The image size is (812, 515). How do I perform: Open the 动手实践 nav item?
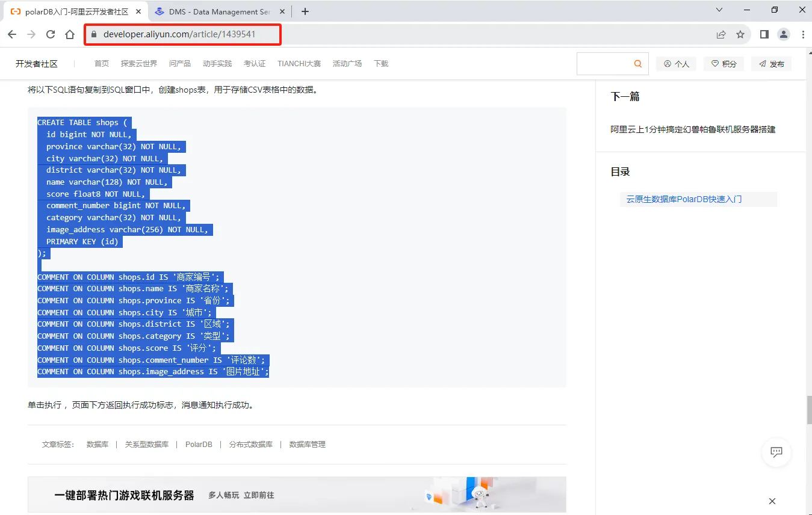coord(217,64)
